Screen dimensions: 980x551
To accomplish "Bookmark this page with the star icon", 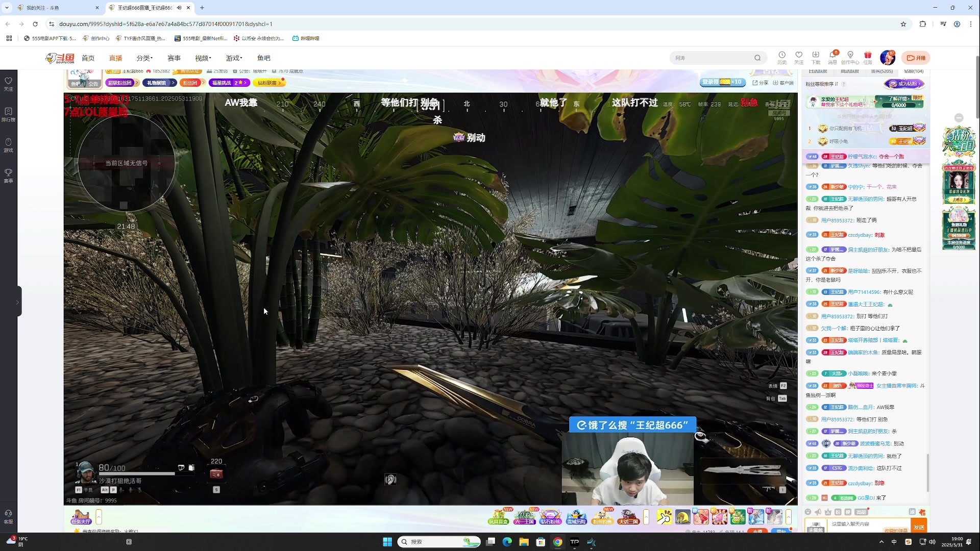I will click(x=903, y=24).
